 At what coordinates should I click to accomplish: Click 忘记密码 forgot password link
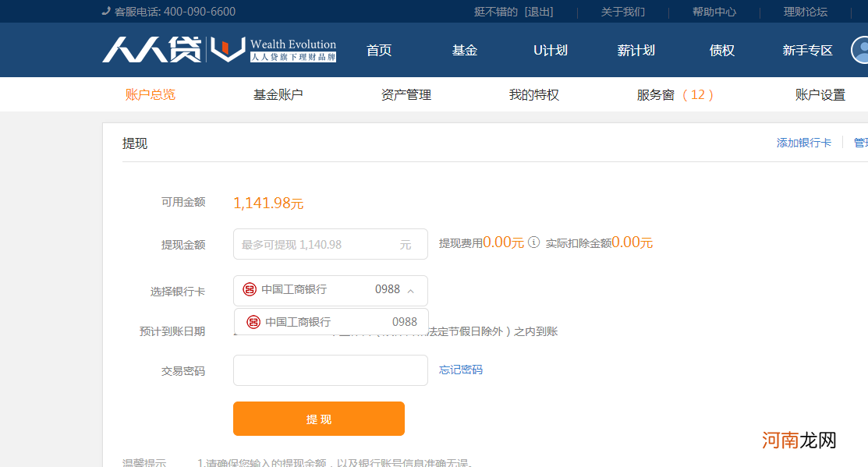(x=459, y=370)
